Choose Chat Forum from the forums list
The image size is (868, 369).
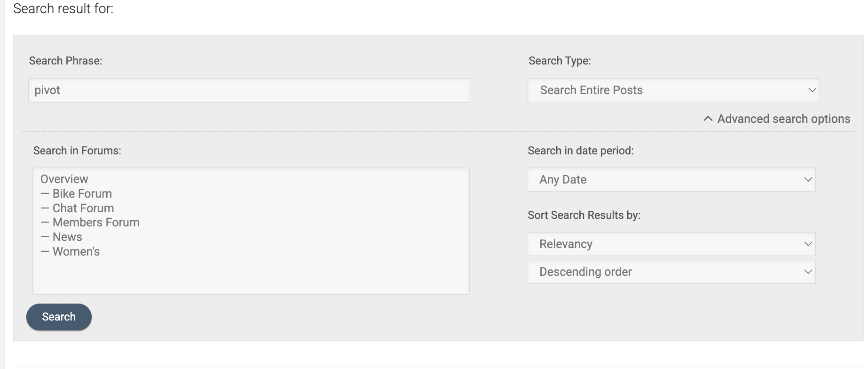[83, 209]
